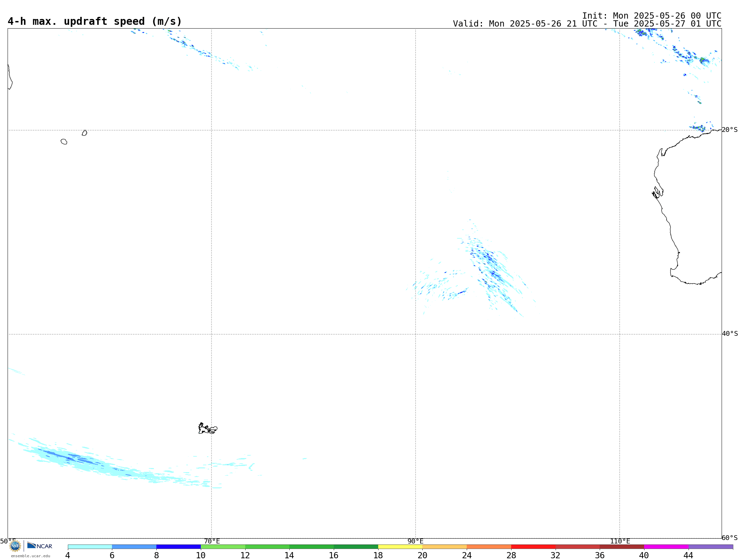744x560 pixels.
Task: Click the colorbar tick label '36'
Action: 600,555
